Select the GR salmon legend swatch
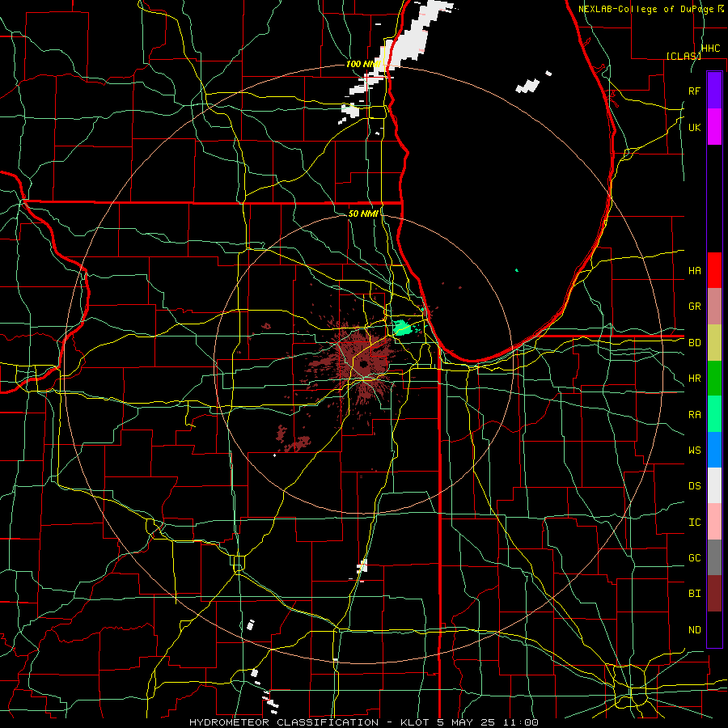 coord(714,306)
